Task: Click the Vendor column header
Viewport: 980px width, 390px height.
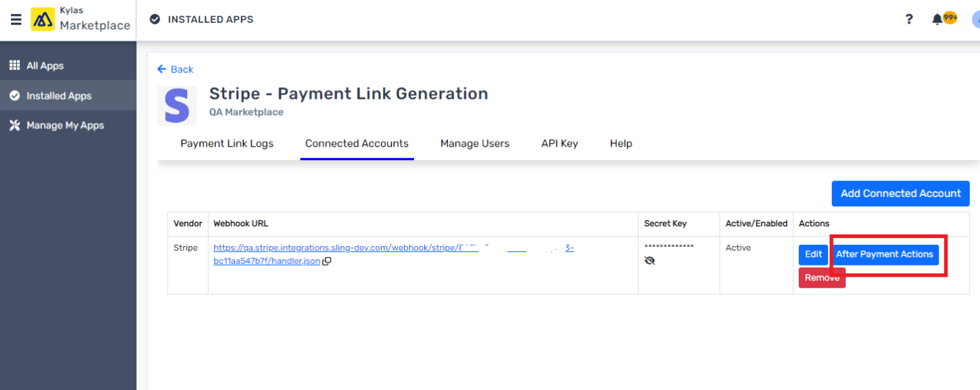Action: tap(188, 223)
